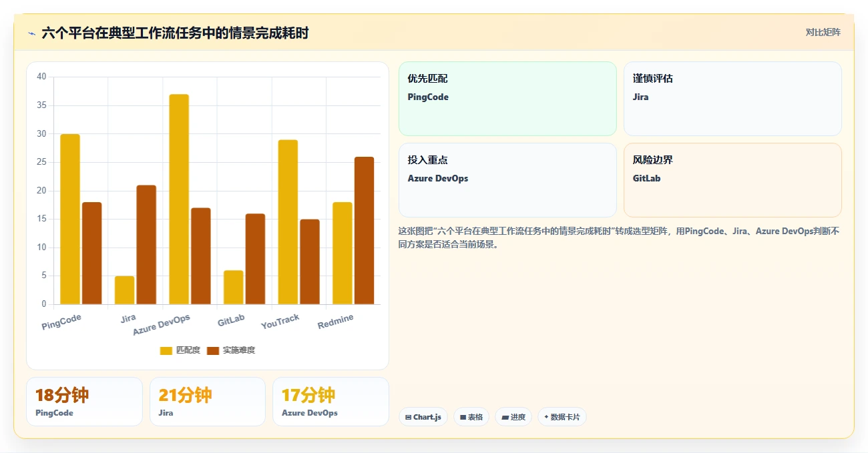Open the 优先匹配 PingCode card
The height and width of the screenshot is (453, 868).
[x=507, y=99]
